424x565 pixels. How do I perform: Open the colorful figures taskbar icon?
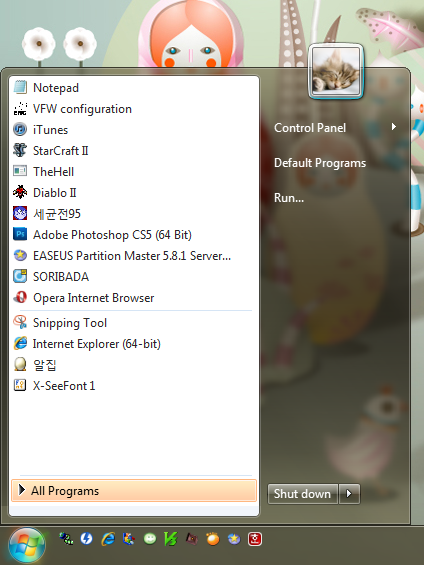tap(129, 539)
